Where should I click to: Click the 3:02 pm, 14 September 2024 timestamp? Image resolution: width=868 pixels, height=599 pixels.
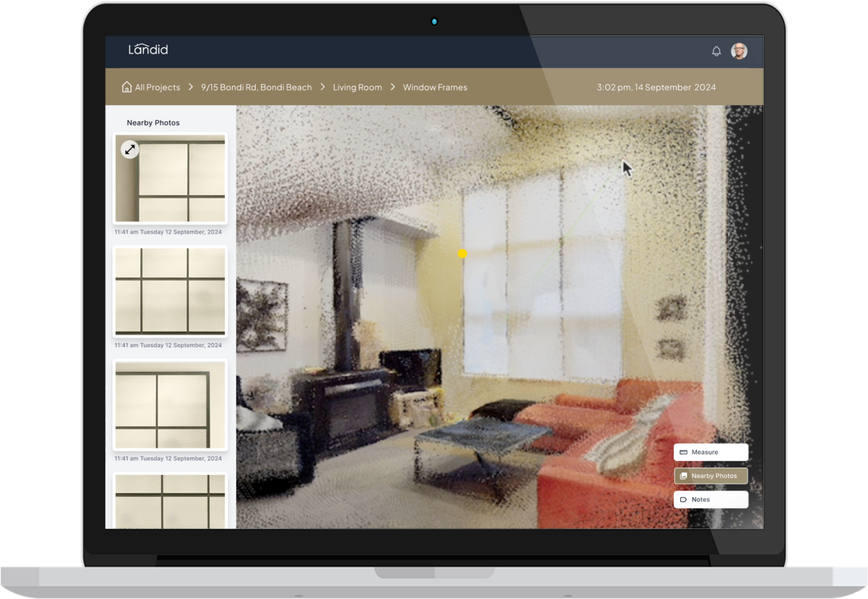point(656,87)
